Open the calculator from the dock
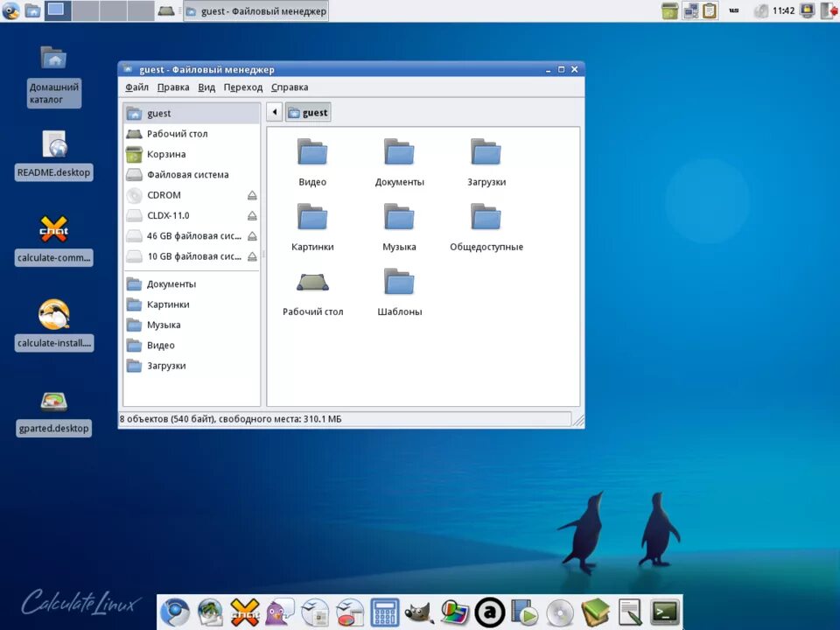The height and width of the screenshot is (630, 840). point(385,612)
